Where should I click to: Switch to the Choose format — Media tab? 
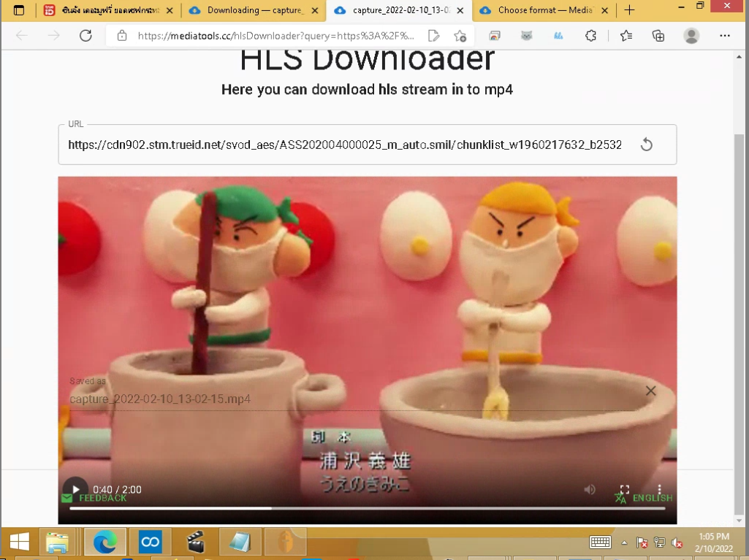[x=544, y=10]
